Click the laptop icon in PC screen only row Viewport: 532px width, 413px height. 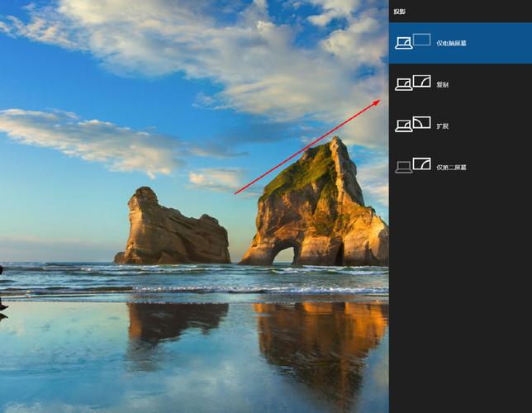[404, 44]
